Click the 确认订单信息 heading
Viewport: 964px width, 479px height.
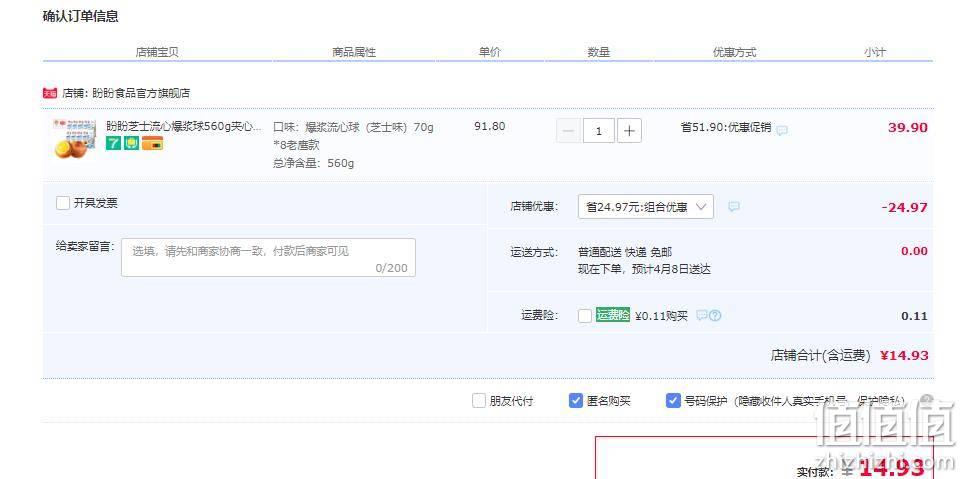click(81, 17)
